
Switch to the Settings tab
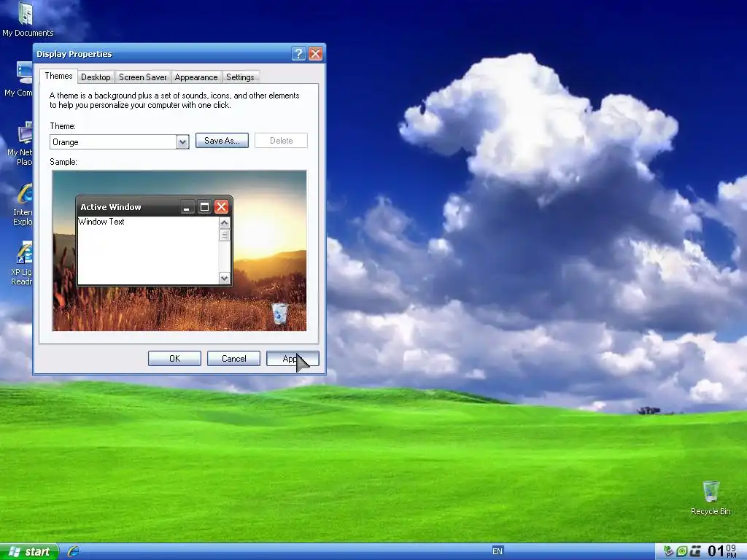tap(240, 77)
